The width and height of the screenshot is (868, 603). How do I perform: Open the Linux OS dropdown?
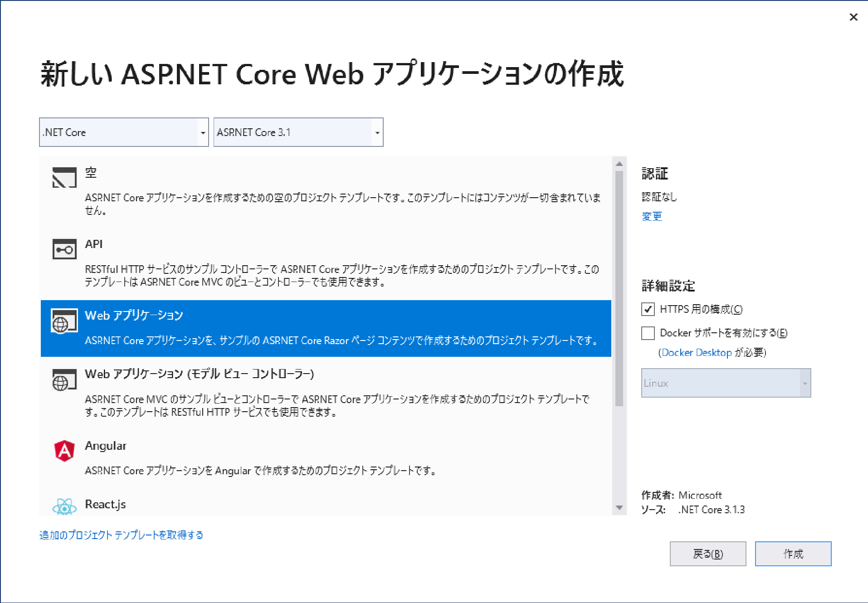tap(726, 383)
